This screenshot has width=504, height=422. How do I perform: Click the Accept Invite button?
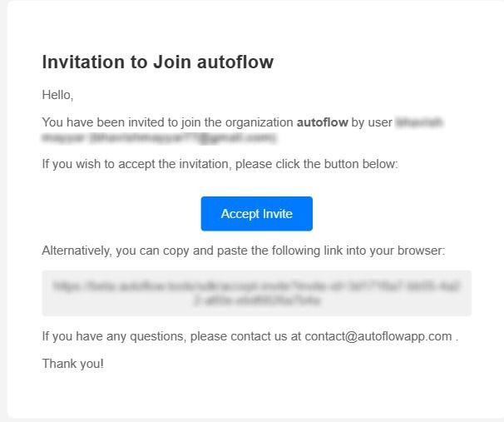[x=256, y=214]
